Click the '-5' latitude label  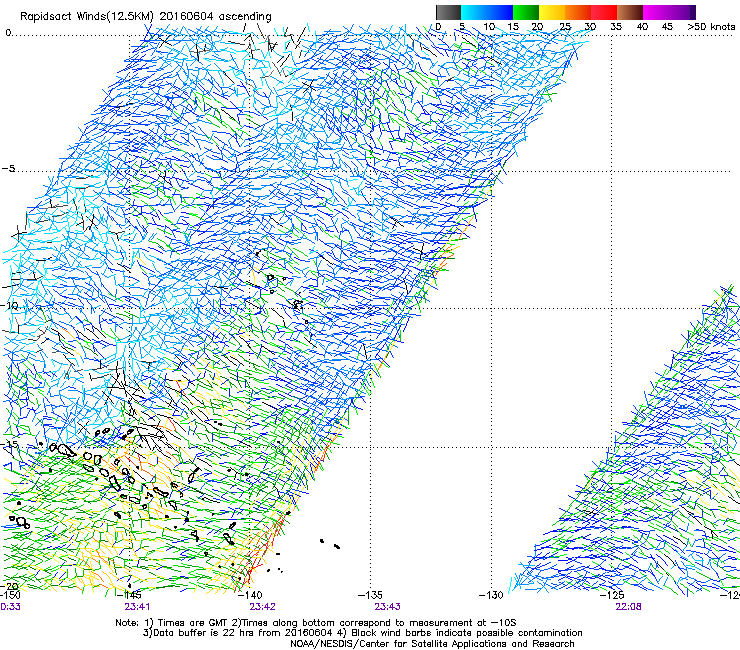coord(9,169)
